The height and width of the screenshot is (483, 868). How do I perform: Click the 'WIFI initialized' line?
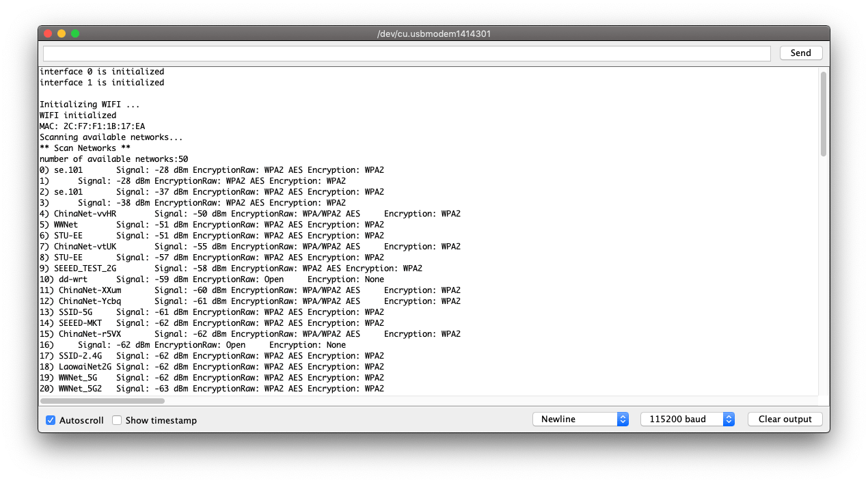(78, 115)
